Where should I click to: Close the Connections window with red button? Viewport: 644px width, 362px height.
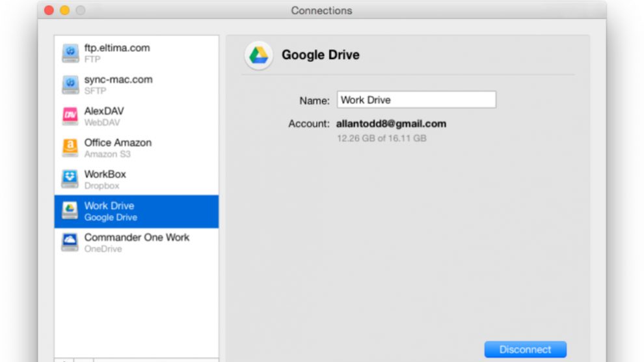[49, 10]
